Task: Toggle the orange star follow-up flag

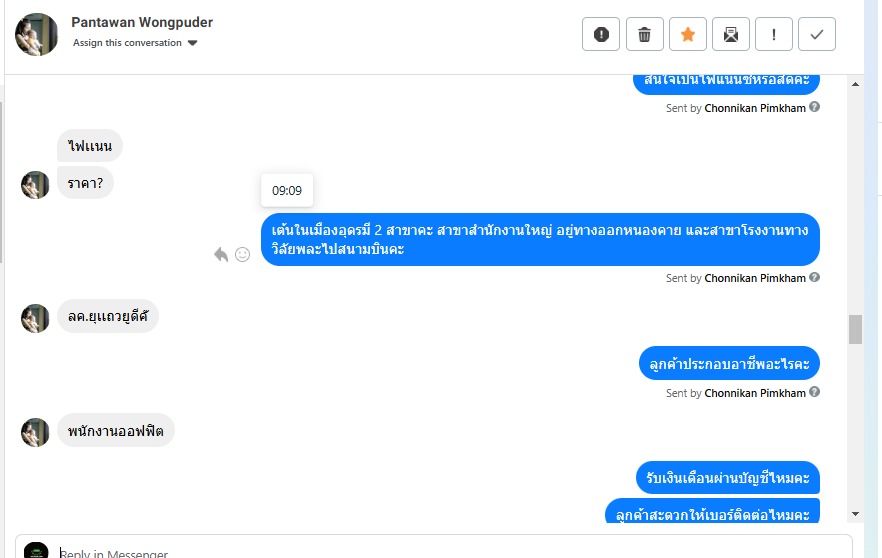Action: click(687, 34)
